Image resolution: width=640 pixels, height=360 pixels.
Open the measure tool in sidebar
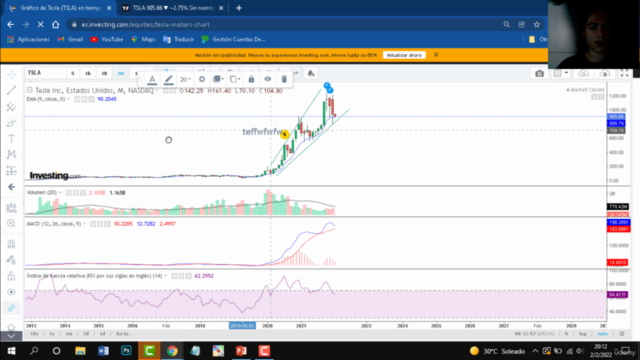coord(11,207)
